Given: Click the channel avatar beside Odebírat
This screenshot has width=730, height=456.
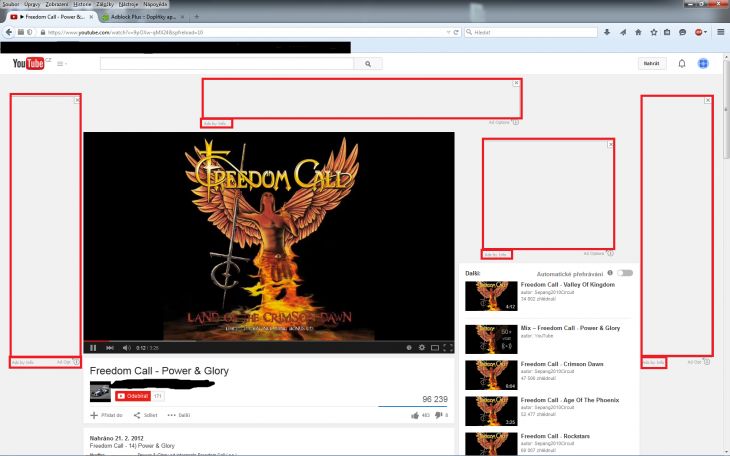Looking at the screenshot, I should click(100, 392).
